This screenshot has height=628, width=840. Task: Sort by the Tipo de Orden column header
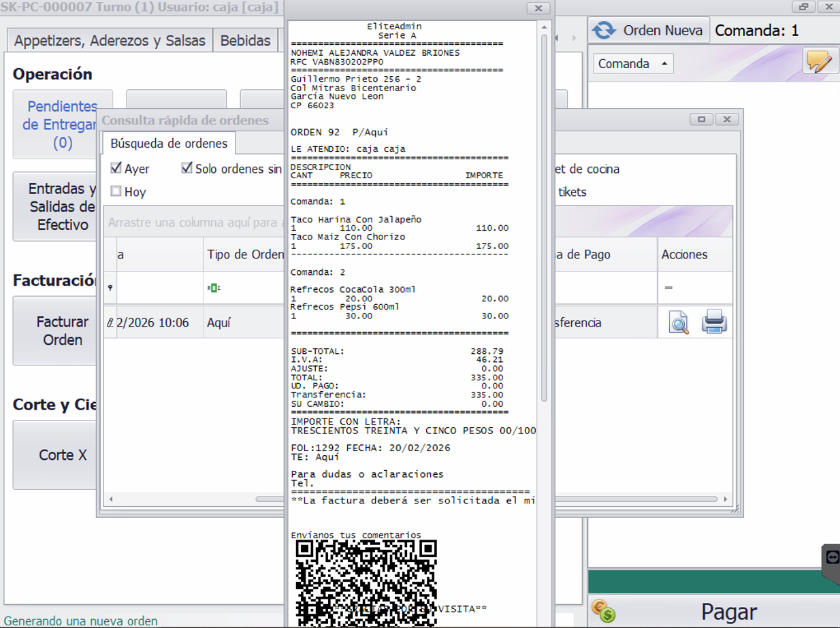click(244, 254)
